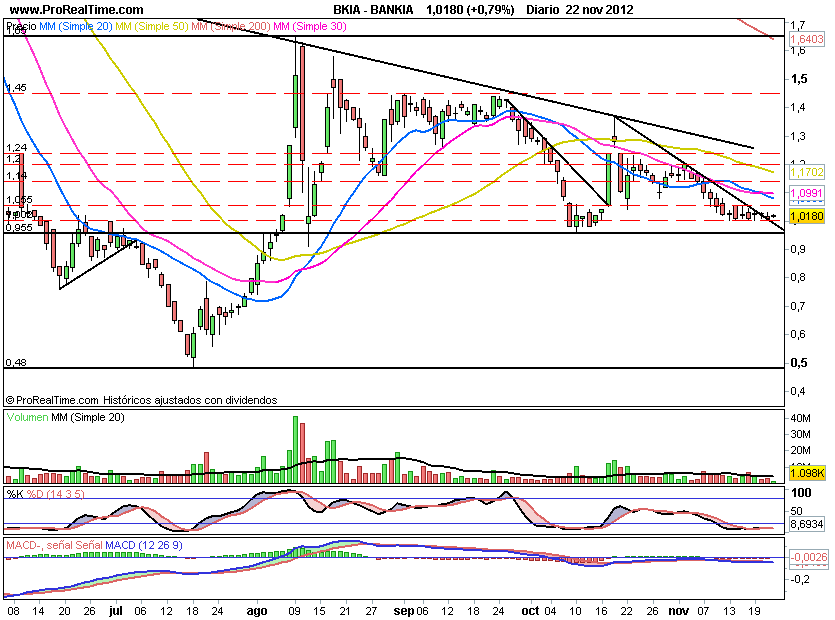Click the 8,6934 stochastic value tag
The height and width of the screenshot is (620, 835).
(806, 524)
